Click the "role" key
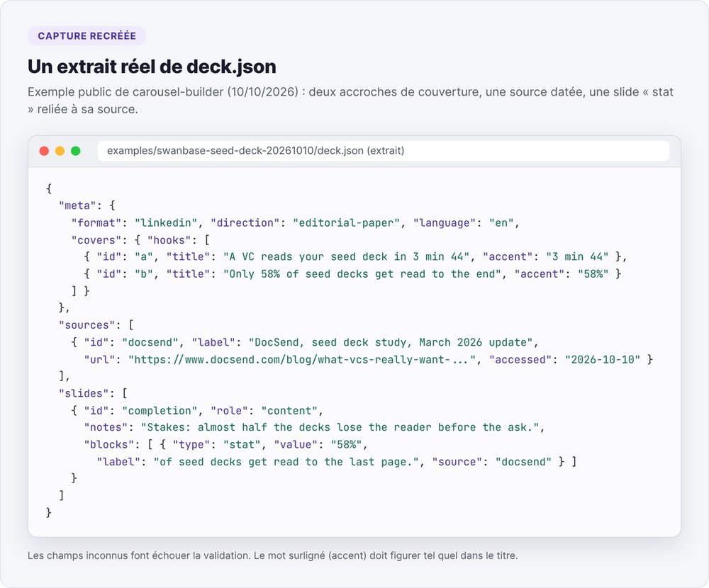This screenshot has width=709, height=588. tap(229, 410)
